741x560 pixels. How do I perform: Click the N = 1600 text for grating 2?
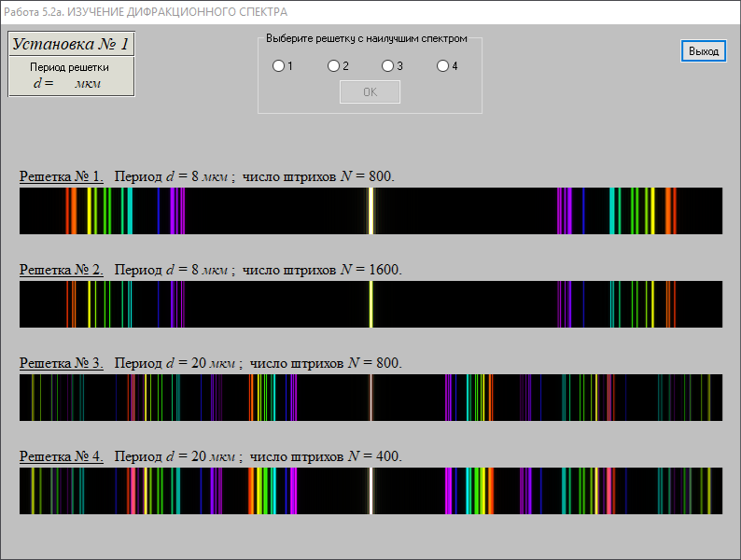click(370, 270)
